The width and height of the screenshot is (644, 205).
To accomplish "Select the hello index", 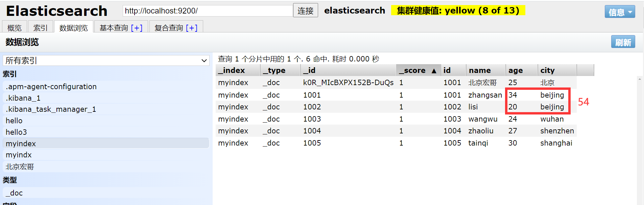I will click(106, 121).
